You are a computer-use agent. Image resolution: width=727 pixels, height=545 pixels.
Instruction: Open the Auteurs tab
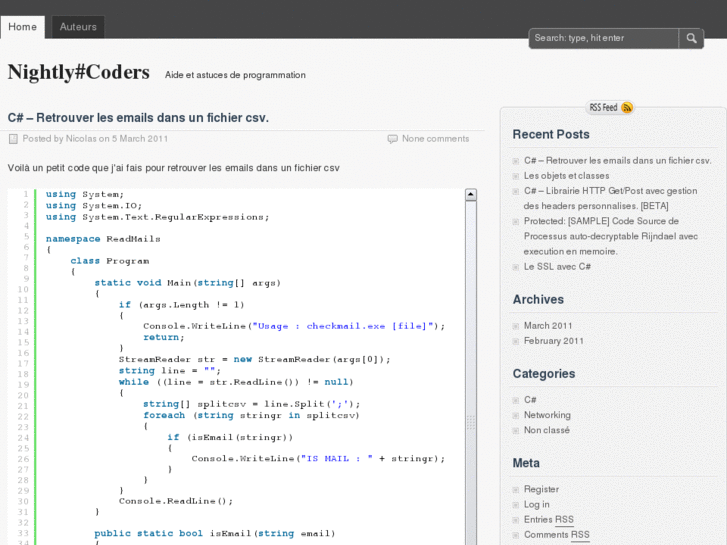[78, 27]
